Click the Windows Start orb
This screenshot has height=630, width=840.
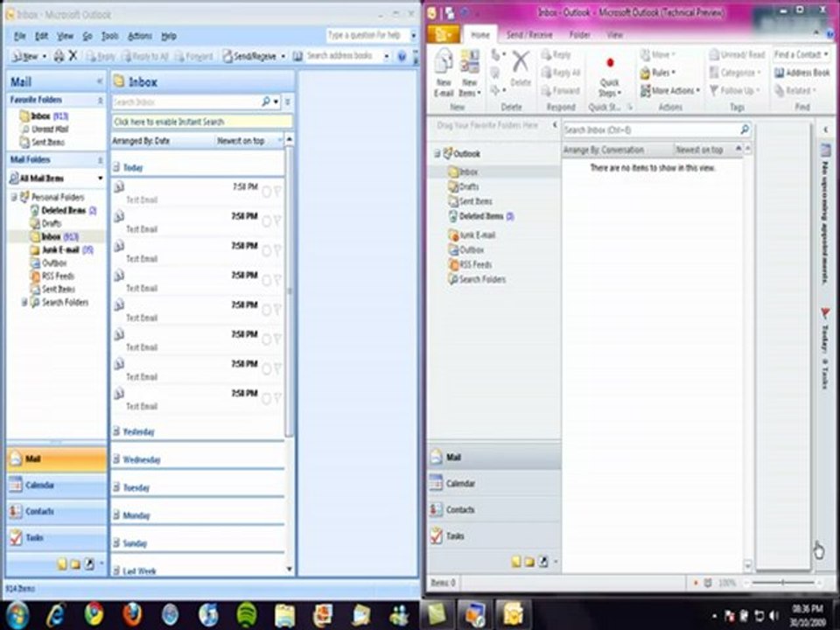(17, 614)
